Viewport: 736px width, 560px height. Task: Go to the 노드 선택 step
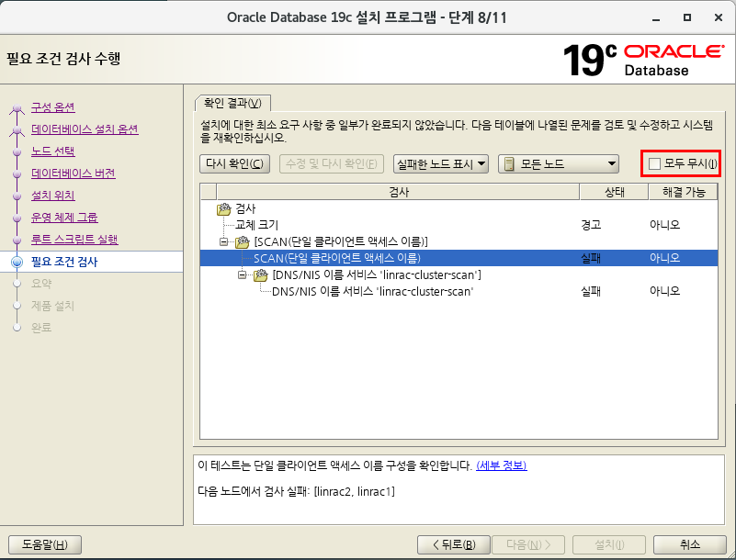pyautogui.click(x=53, y=151)
